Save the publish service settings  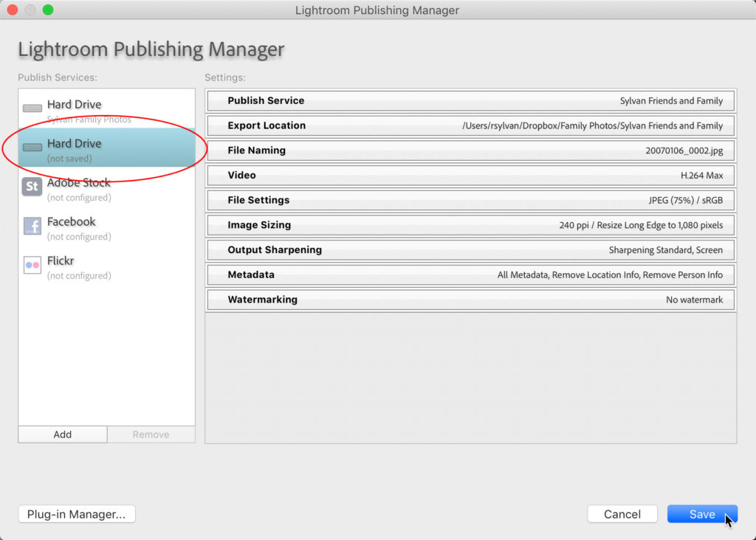(x=701, y=513)
